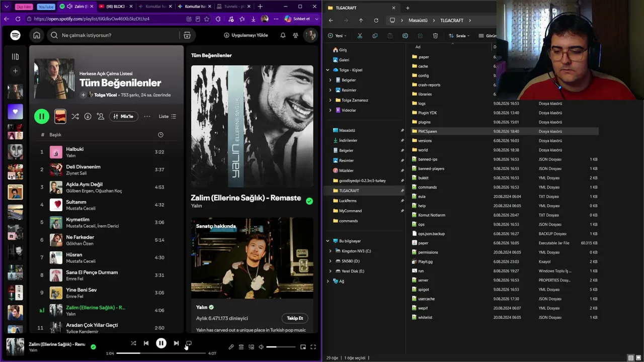Screen dimensions: 644x362
Task: Copy the selected item in File Explorer
Action: click(375, 36)
